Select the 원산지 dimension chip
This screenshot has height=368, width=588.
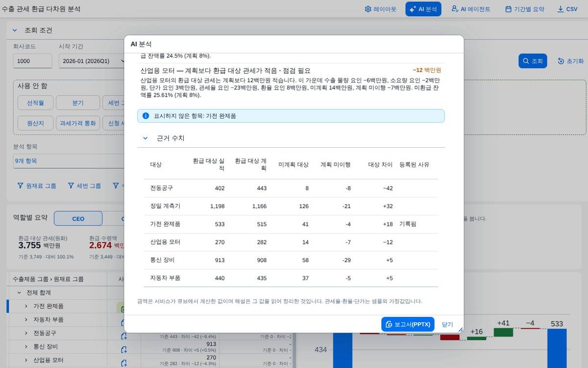point(35,123)
